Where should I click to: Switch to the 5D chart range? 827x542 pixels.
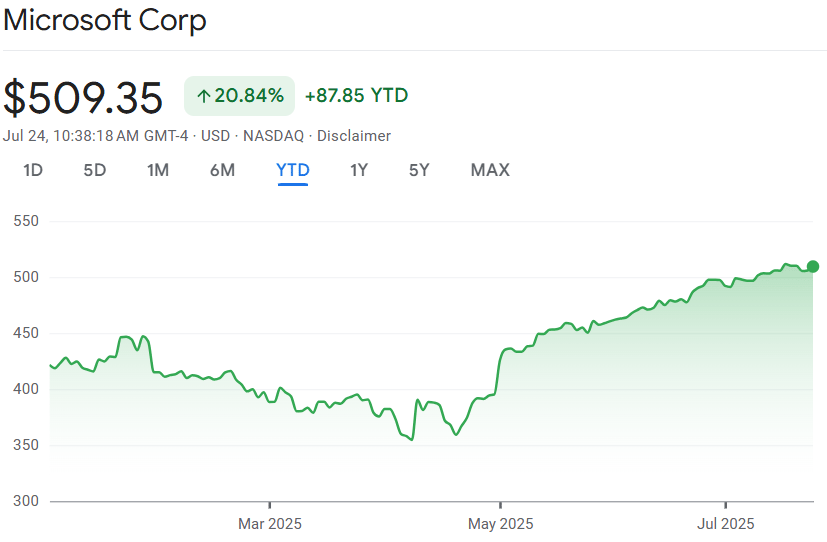(x=95, y=170)
